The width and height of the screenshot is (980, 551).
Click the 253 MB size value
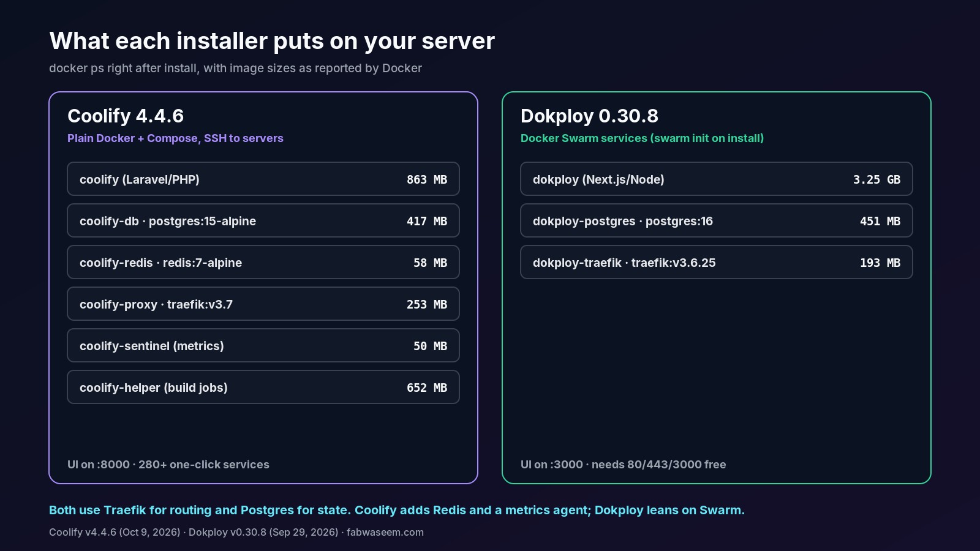427,304
